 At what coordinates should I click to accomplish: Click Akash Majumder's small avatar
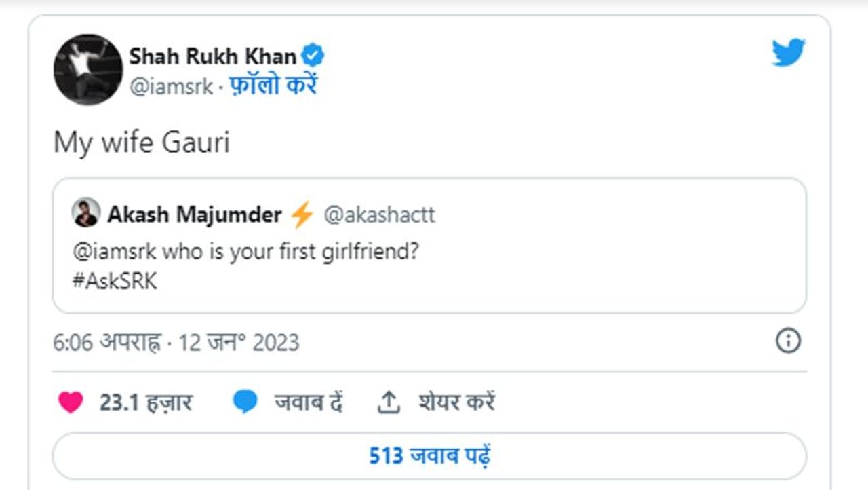[x=86, y=214]
